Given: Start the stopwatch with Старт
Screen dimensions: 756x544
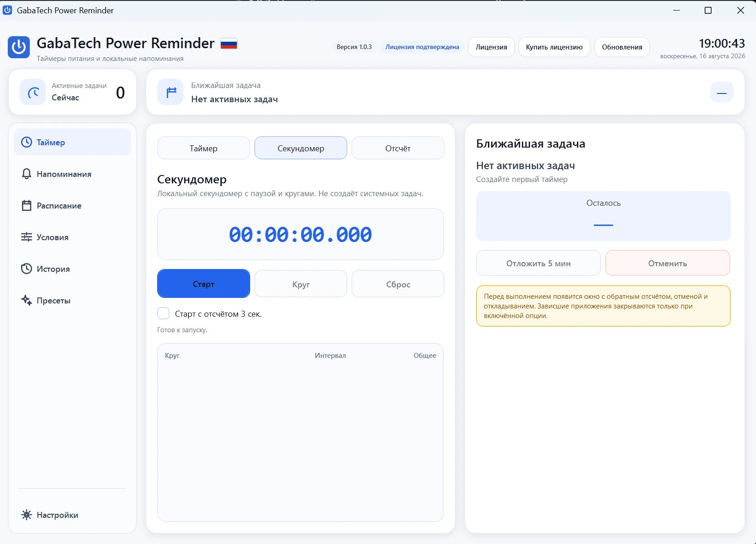Looking at the screenshot, I should pos(203,284).
